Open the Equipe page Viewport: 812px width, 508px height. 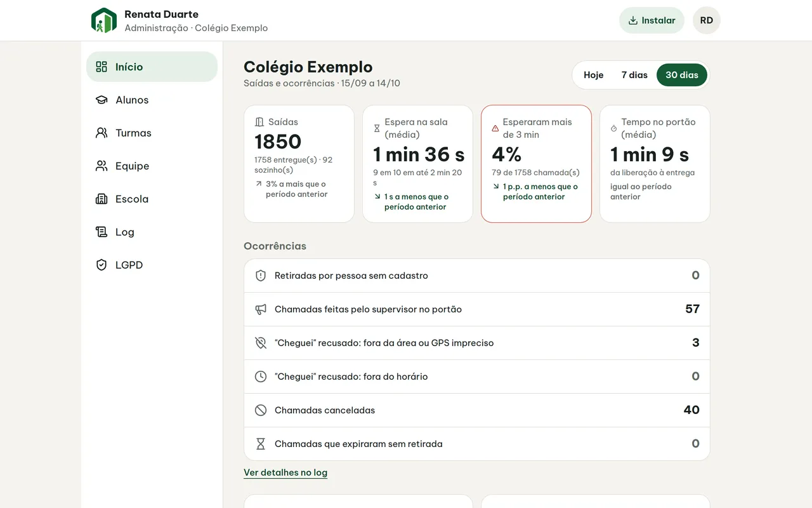point(152,166)
